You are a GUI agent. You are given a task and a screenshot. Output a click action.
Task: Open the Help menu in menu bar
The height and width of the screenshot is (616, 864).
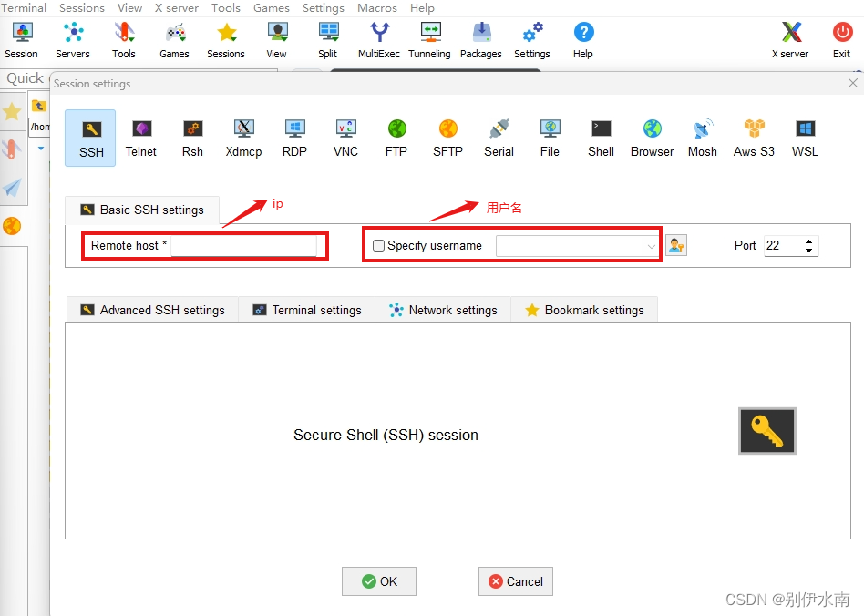click(x=422, y=7)
